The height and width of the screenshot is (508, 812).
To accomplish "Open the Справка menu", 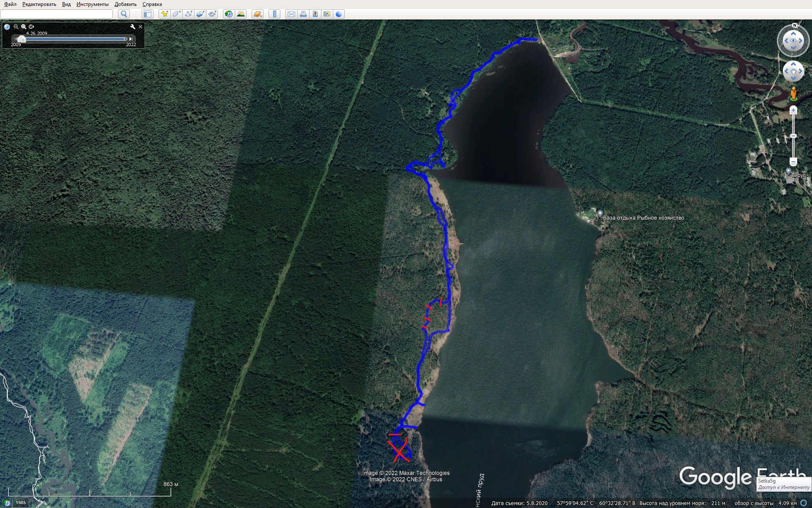I will [152, 4].
